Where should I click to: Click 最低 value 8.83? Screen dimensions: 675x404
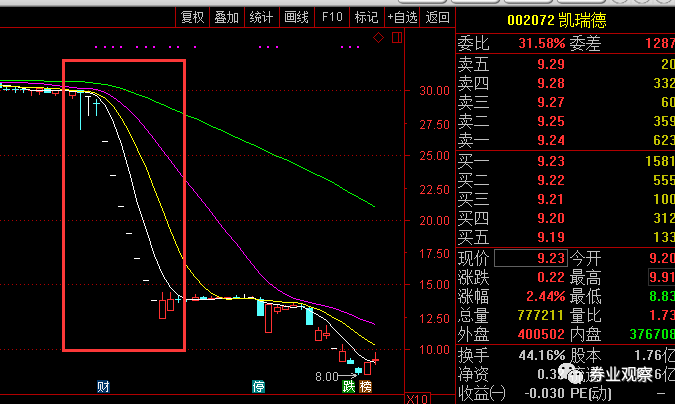pyautogui.click(x=662, y=296)
